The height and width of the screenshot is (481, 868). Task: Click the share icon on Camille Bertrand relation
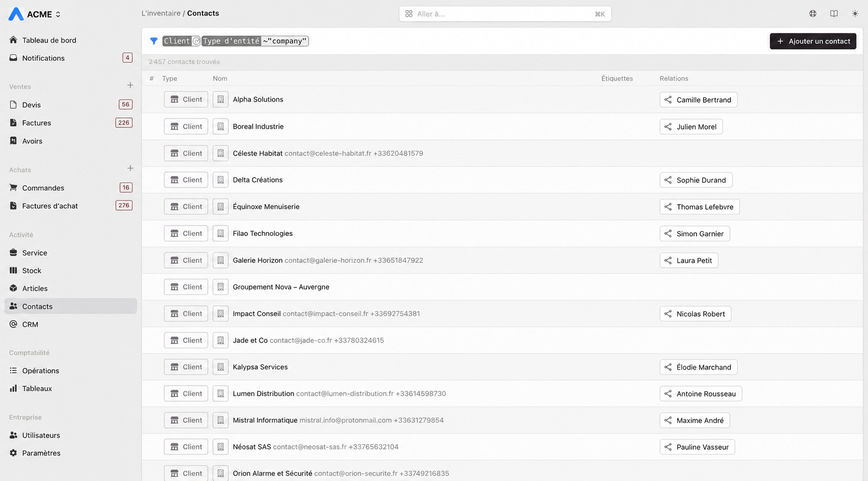668,100
